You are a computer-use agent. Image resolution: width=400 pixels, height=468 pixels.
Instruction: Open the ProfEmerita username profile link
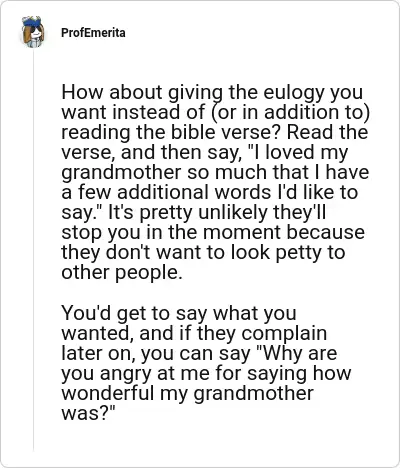click(x=93, y=33)
